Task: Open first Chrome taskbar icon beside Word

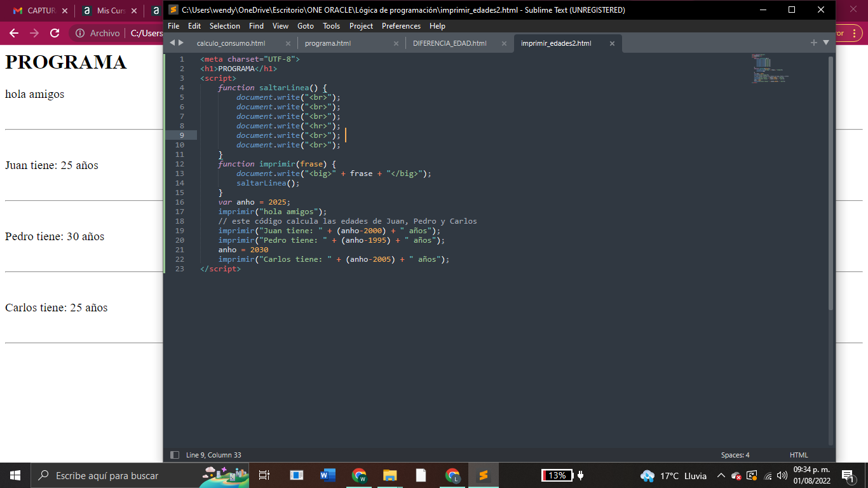Action: coord(359,475)
